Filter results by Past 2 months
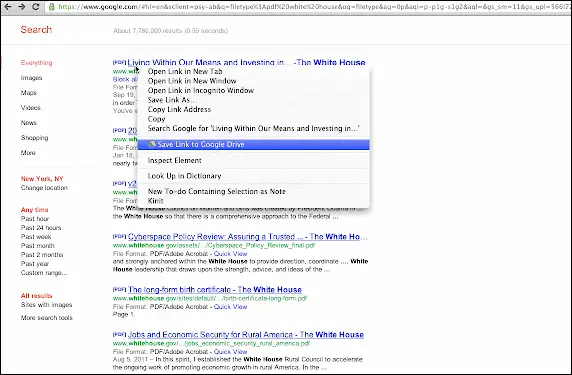The width and height of the screenshot is (572, 375). (x=42, y=255)
